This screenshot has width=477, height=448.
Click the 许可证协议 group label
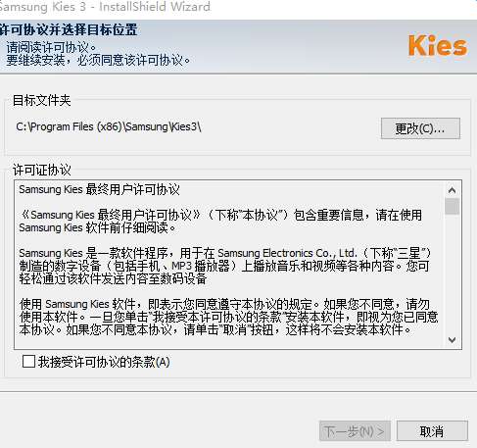pyautogui.click(x=41, y=170)
